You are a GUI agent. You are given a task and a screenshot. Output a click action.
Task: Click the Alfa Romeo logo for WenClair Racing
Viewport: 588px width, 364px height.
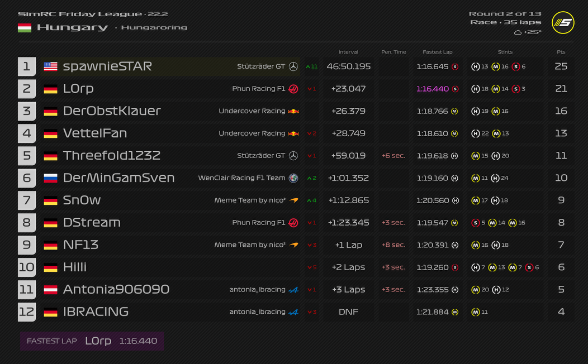(293, 178)
